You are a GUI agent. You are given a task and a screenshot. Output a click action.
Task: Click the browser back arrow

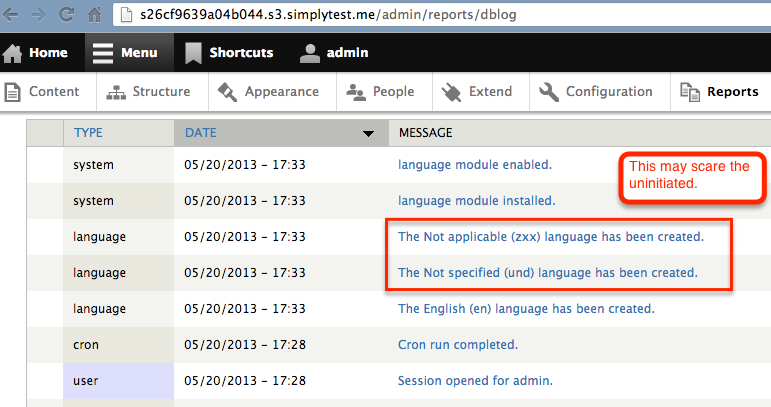click(x=10, y=15)
